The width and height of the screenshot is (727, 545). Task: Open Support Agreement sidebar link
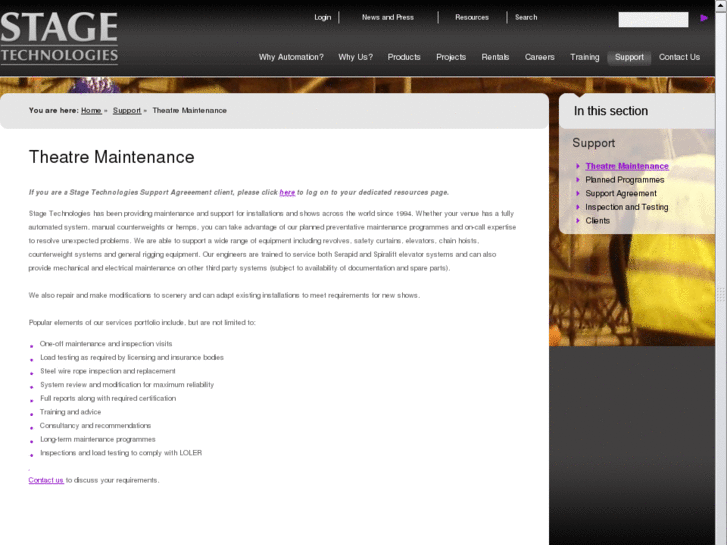pyautogui.click(x=621, y=193)
